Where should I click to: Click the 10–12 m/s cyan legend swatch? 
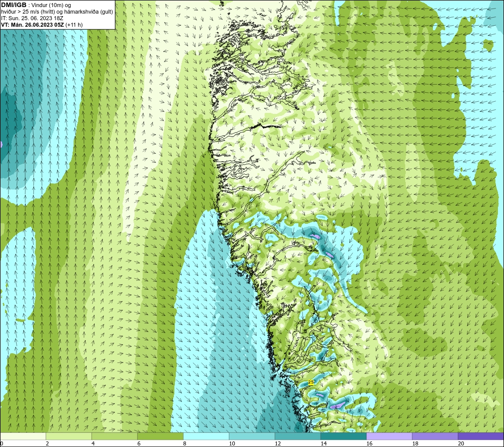point(252,436)
